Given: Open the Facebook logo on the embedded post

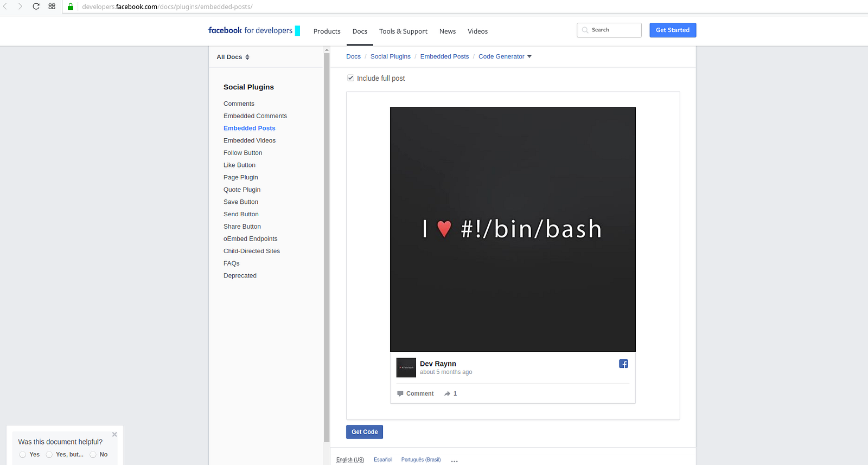Looking at the screenshot, I should click(x=623, y=364).
